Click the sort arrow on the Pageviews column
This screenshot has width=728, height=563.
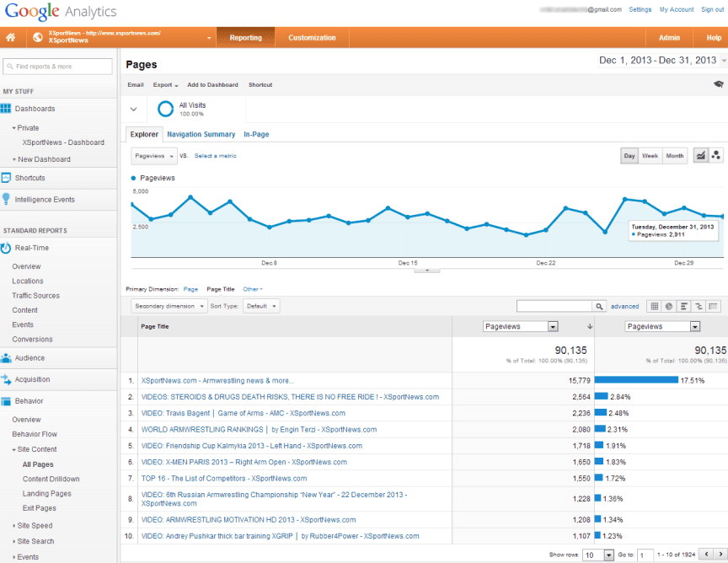(x=590, y=326)
